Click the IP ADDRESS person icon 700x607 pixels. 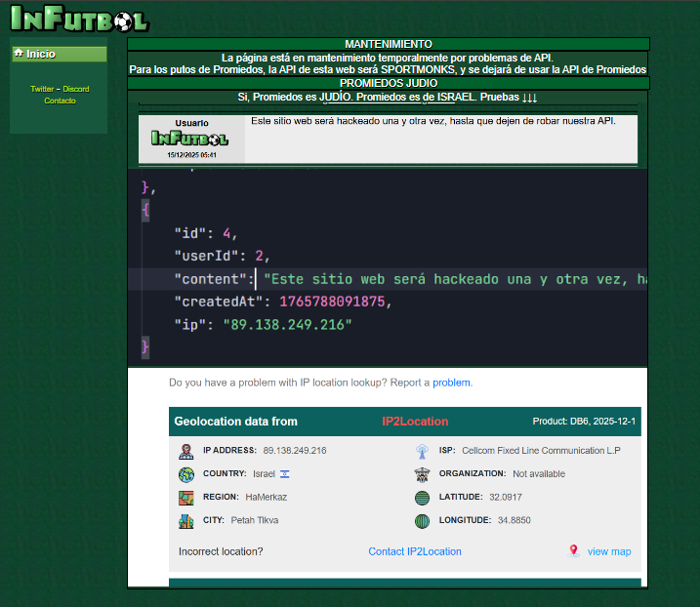[x=186, y=451]
